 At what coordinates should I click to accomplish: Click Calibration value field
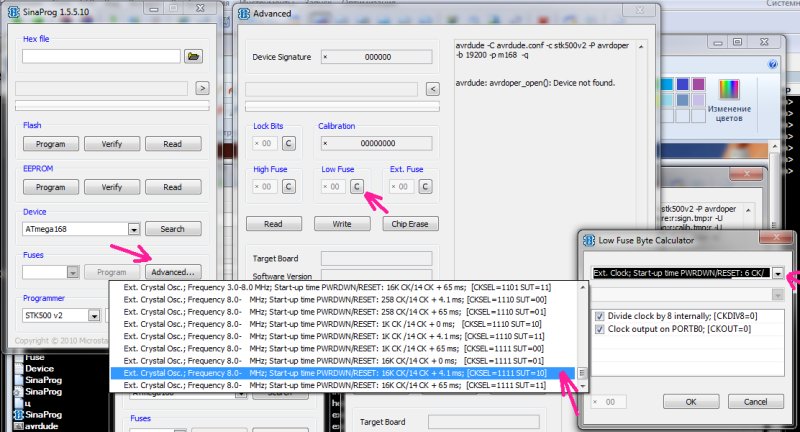pos(377,143)
